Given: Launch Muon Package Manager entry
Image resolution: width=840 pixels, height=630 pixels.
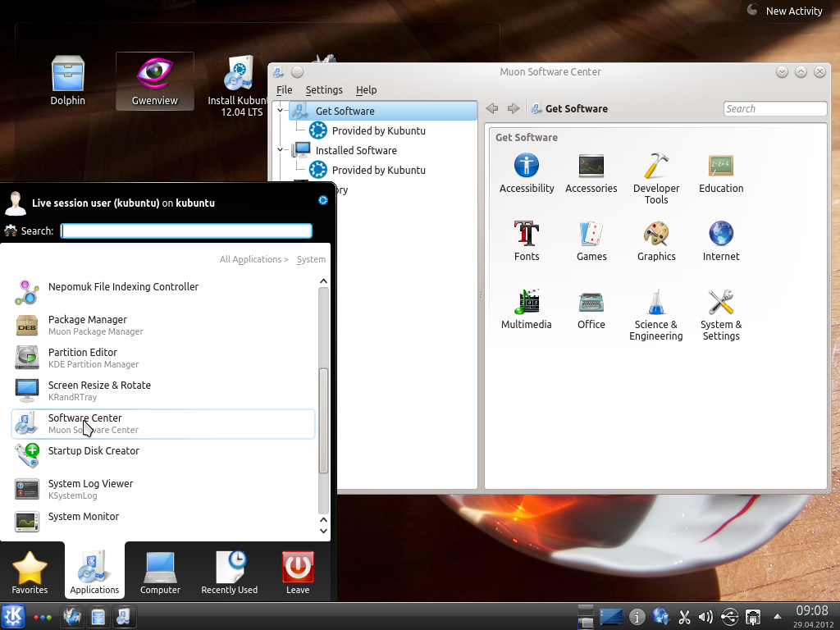Looking at the screenshot, I should coord(163,325).
